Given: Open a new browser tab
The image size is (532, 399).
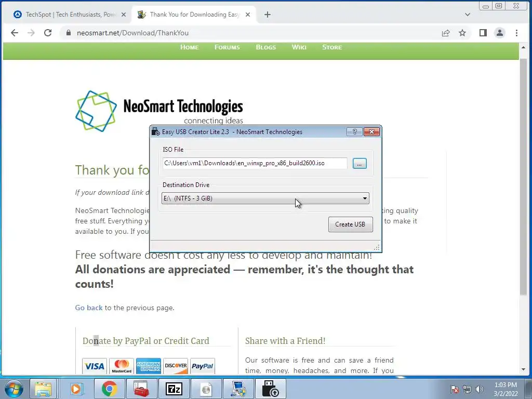Looking at the screenshot, I should point(268,15).
